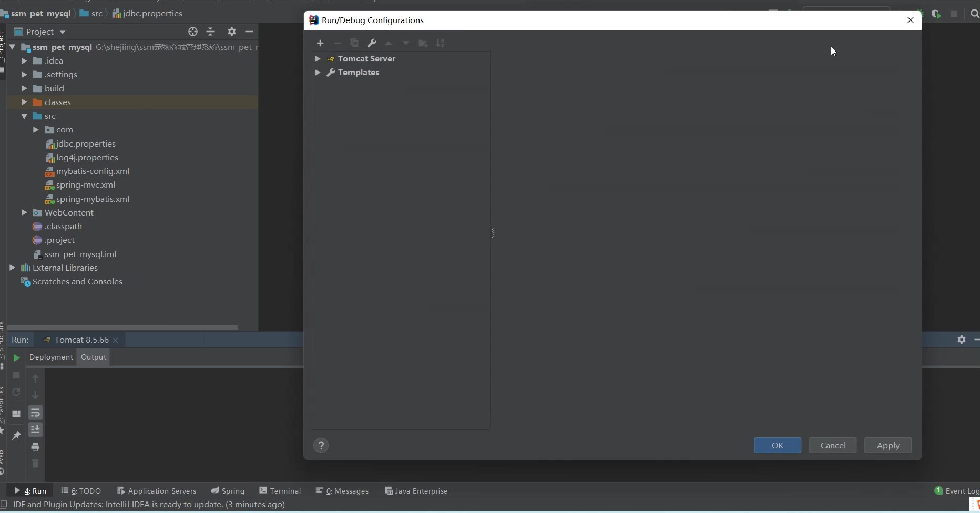
Task: Expand the .settings folder
Action: pos(24,75)
